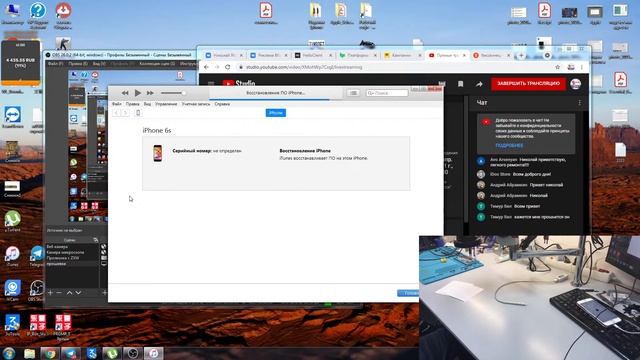The width and height of the screenshot is (640, 360).
Task: Click the OBS remove scene minus button
Action: [59, 293]
